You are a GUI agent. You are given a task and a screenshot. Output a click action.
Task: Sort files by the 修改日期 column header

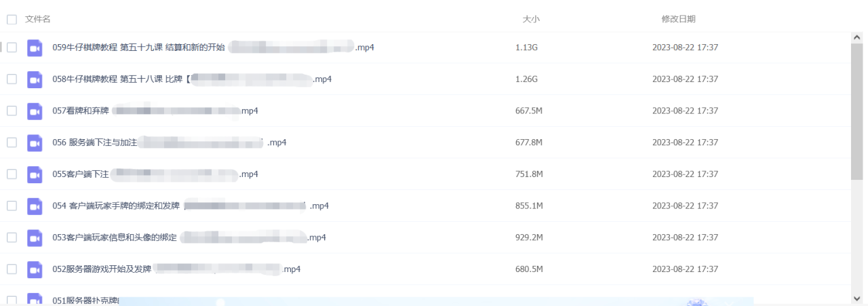click(x=678, y=19)
